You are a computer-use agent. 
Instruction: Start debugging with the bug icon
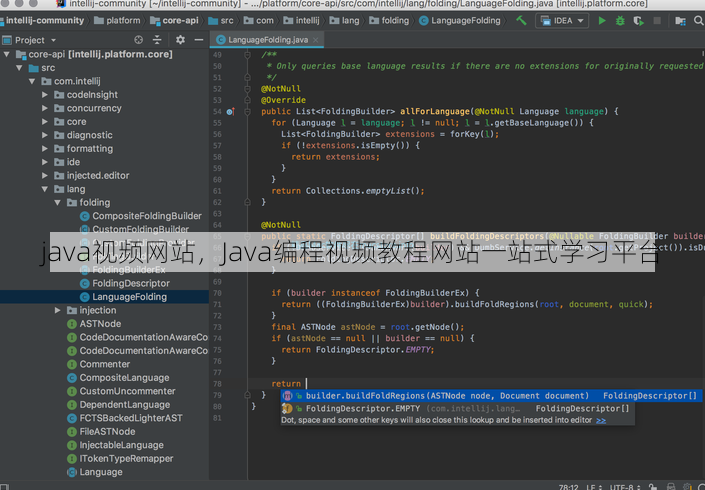[x=620, y=21]
